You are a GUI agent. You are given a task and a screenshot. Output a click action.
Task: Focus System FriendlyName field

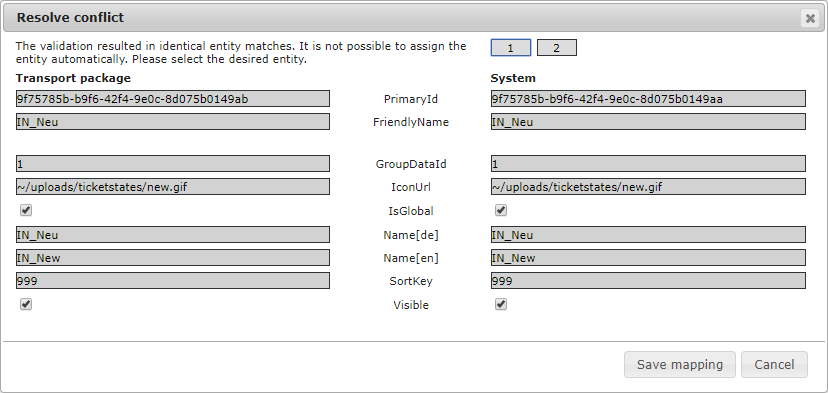point(648,121)
